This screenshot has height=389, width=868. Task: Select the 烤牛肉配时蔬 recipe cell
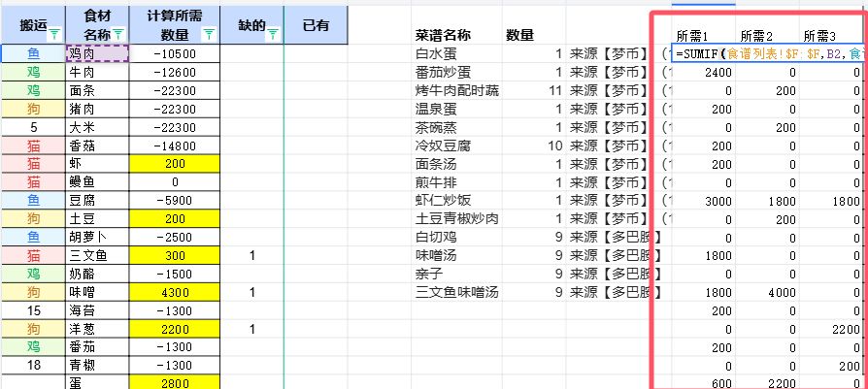(456, 90)
